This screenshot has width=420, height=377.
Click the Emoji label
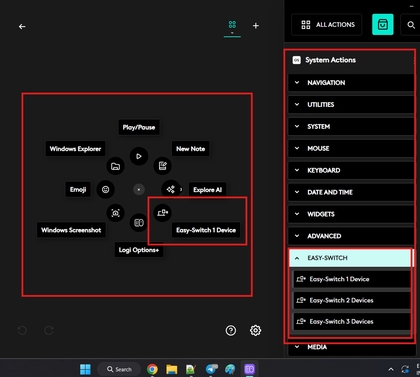pyautogui.click(x=78, y=190)
